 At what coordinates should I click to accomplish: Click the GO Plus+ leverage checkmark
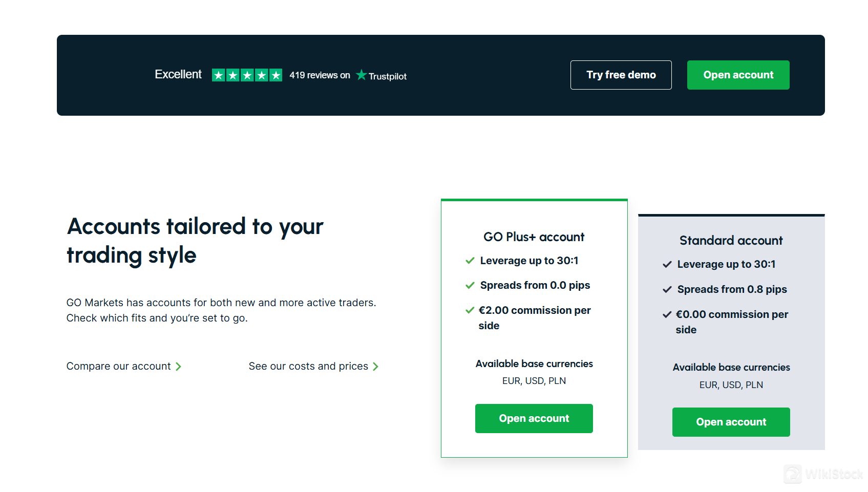[x=470, y=261]
